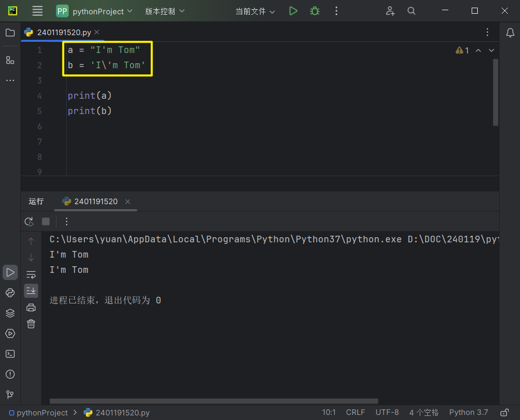Screen dimensions: 520x420
Task: Jump to next highlighted problem arrow
Action: click(492, 50)
